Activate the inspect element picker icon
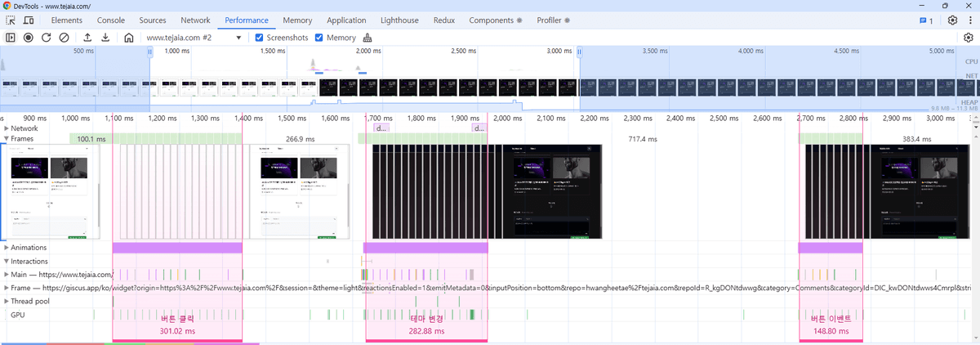The height and width of the screenshot is (345, 980). click(x=11, y=20)
